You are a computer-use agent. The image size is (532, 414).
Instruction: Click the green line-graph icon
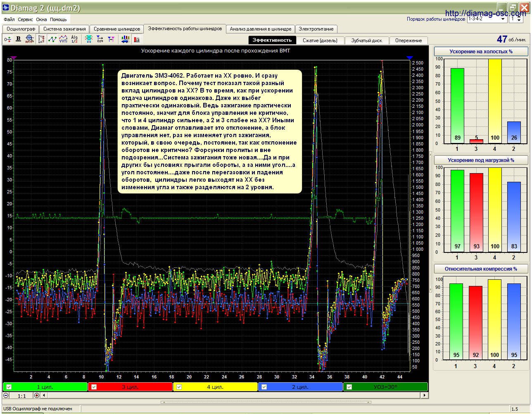[52, 39]
